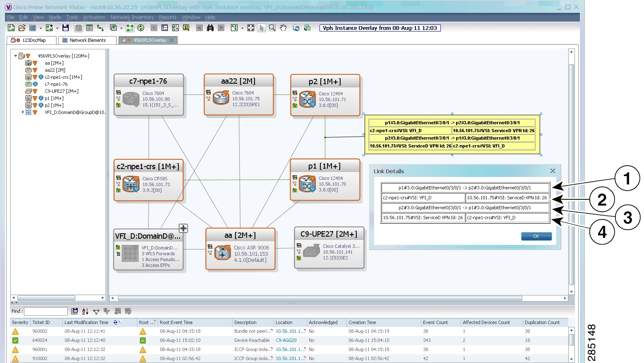Open the Reports menu
Image resolution: width=644 pixels, height=363 pixels.
(x=168, y=17)
